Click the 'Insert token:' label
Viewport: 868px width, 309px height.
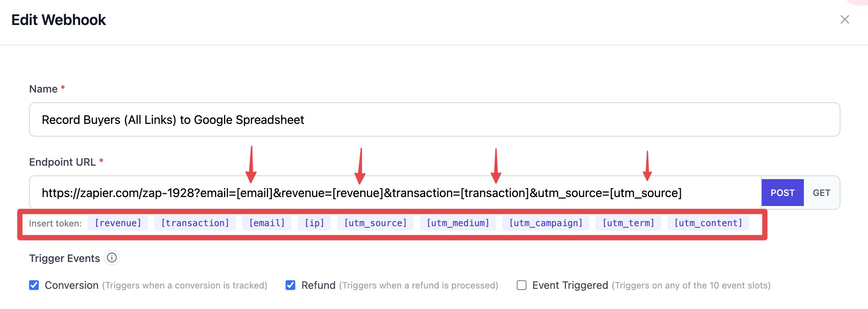pos(55,224)
